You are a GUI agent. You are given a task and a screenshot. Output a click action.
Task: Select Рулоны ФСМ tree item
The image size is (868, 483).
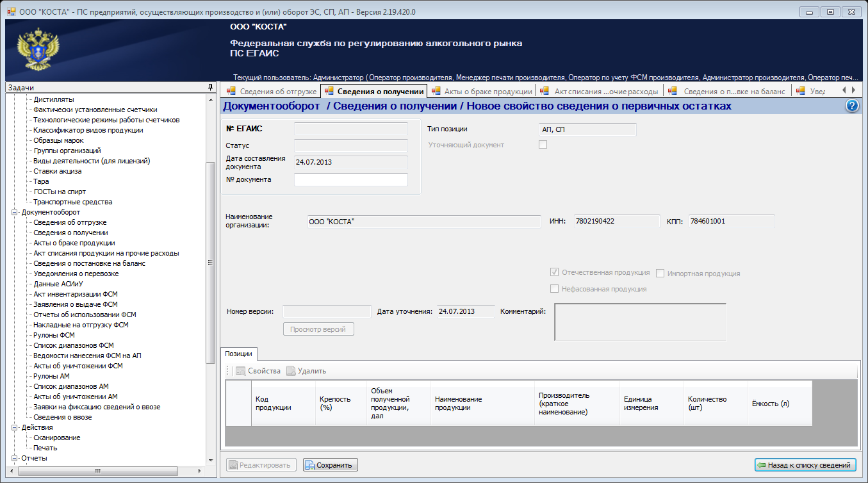(54, 335)
